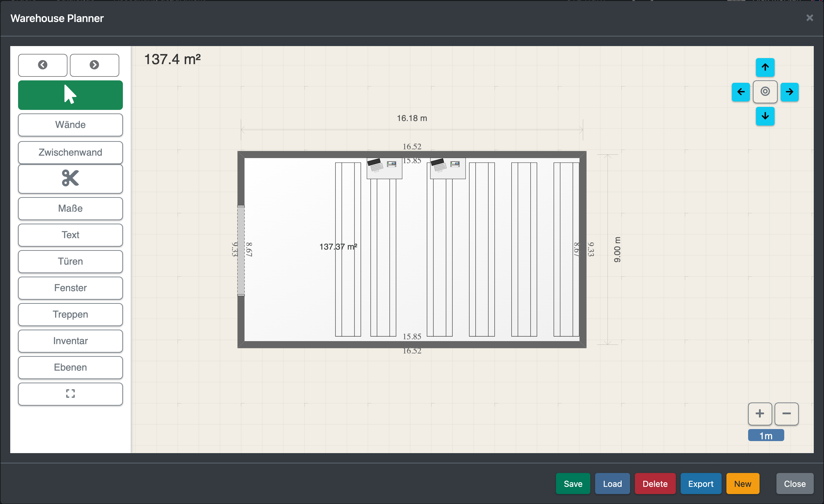Open the Inventar inventory list

[x=70, y=341]
